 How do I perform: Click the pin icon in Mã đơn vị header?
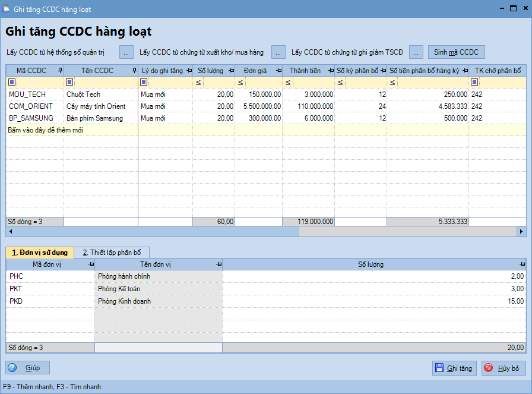pos(90,264)
